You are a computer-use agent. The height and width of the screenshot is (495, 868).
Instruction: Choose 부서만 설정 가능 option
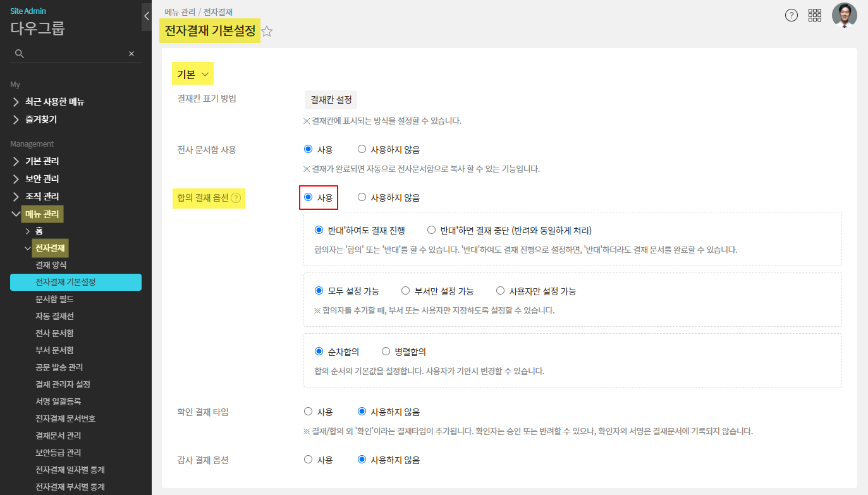tap(406, 291)
